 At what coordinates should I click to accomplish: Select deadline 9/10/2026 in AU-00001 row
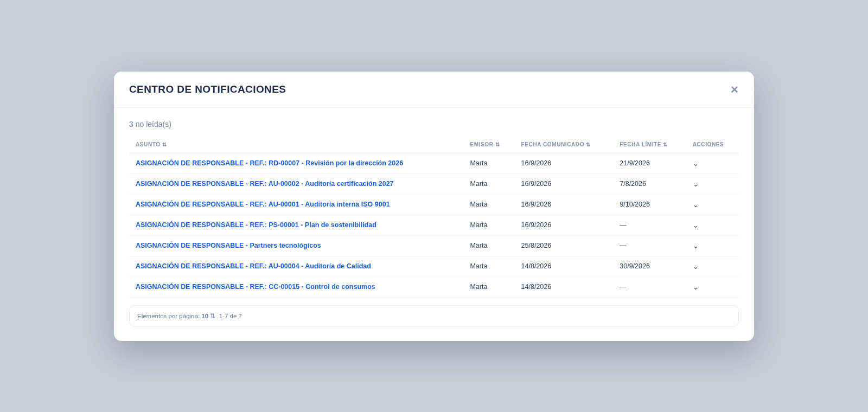pyautogui.click(x=635, y=204)
